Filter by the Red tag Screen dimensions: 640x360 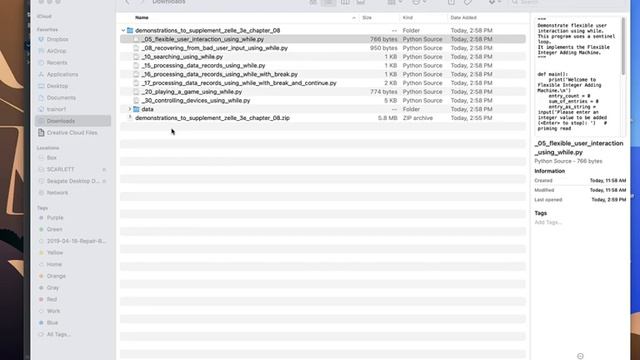(x=52, y=299)
